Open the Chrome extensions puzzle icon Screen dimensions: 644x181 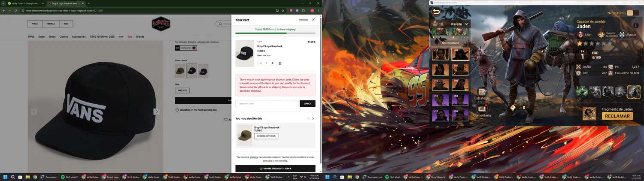pos(304,10)
